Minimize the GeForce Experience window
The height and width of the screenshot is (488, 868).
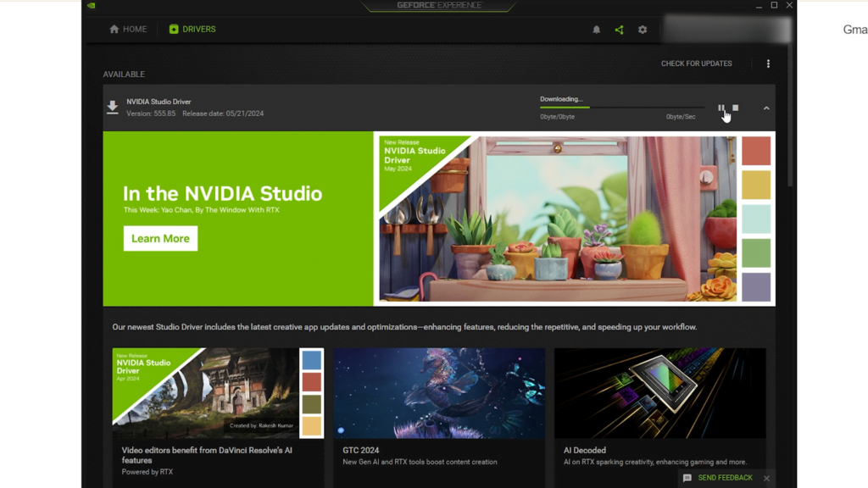[759, 6]
